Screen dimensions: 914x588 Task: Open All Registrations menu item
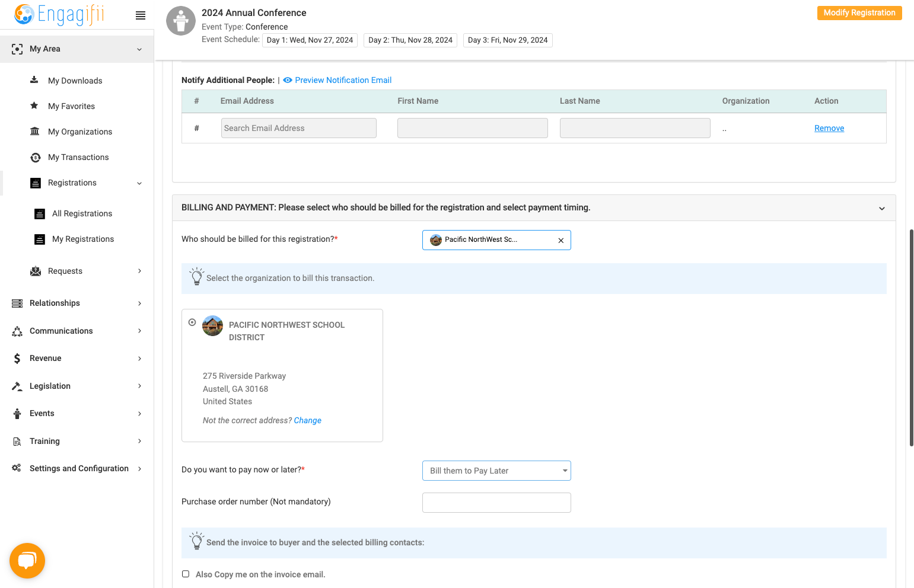click(82, 213)
